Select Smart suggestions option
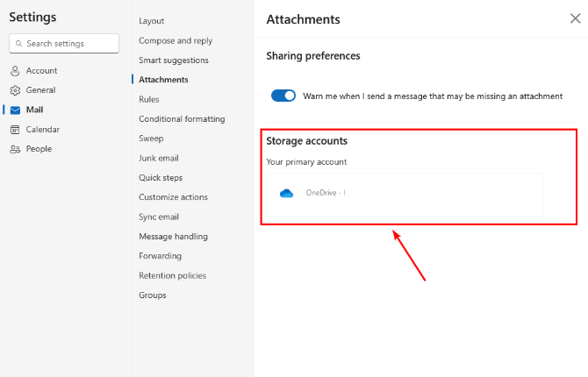This screenshot has height=377, width=588. point(174,60)
